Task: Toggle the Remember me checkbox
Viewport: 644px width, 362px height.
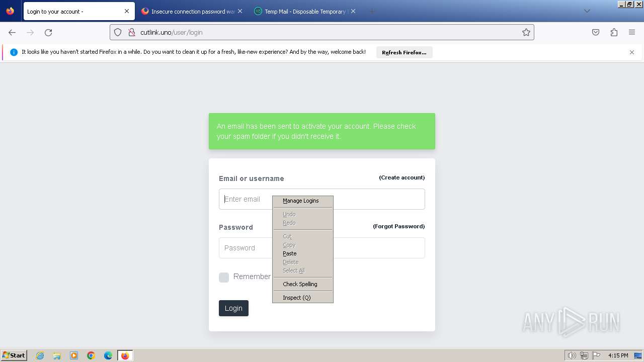Action: [224, 277]
